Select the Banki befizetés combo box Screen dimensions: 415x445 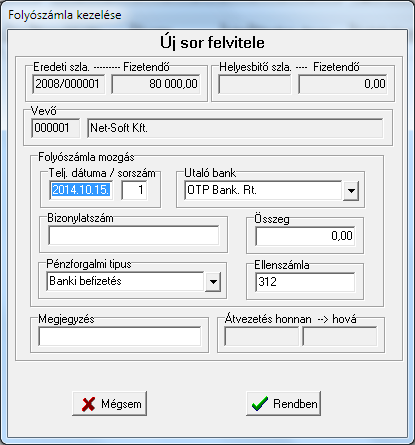(x=134, y=282)
